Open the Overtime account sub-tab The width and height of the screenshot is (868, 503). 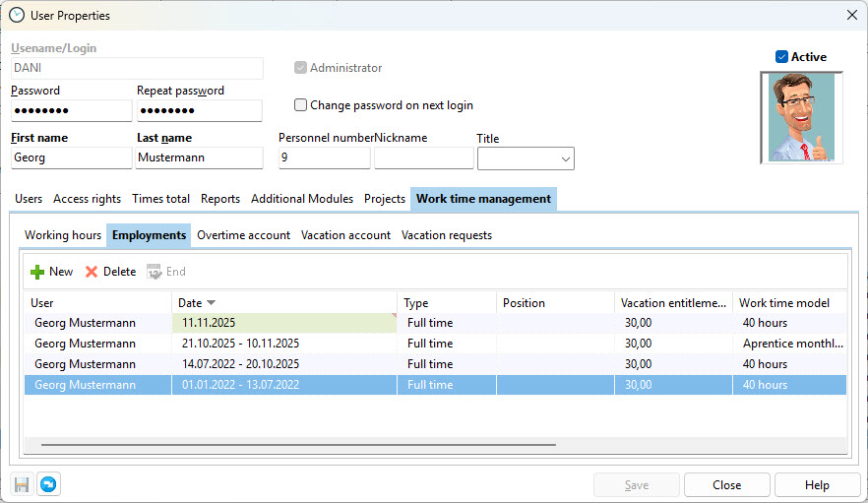click(x=243, y=235)
